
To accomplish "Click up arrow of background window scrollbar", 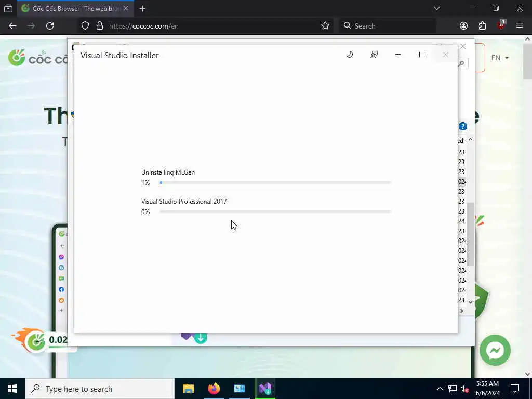I will (x=471, y=140).
